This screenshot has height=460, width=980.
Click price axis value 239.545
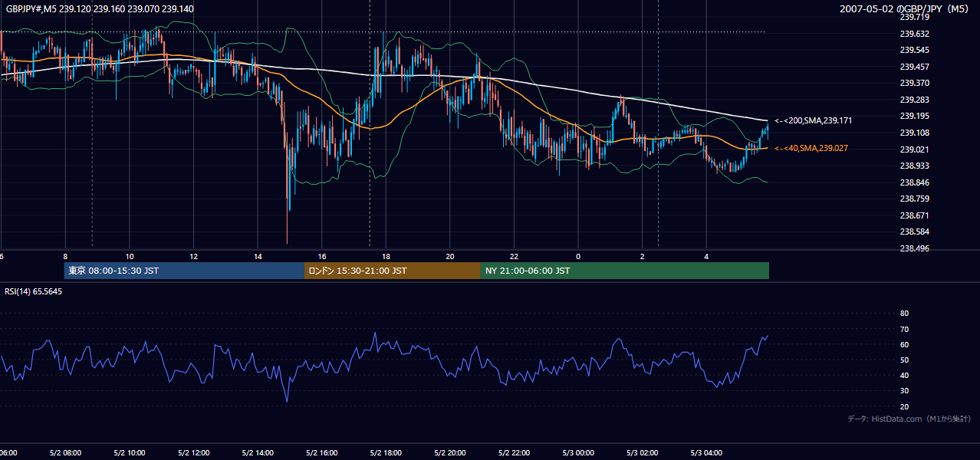(915, 50)
